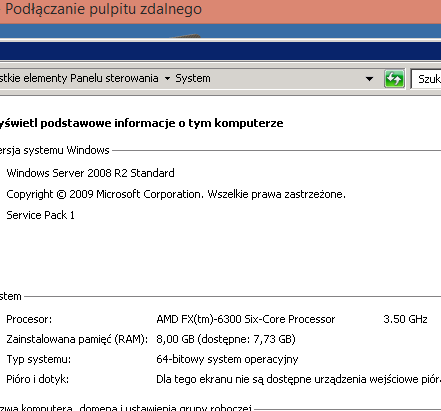Click the 'Typ systemu:' label
The width and height of the screenshot is (441, 411).
pos(39,359)
